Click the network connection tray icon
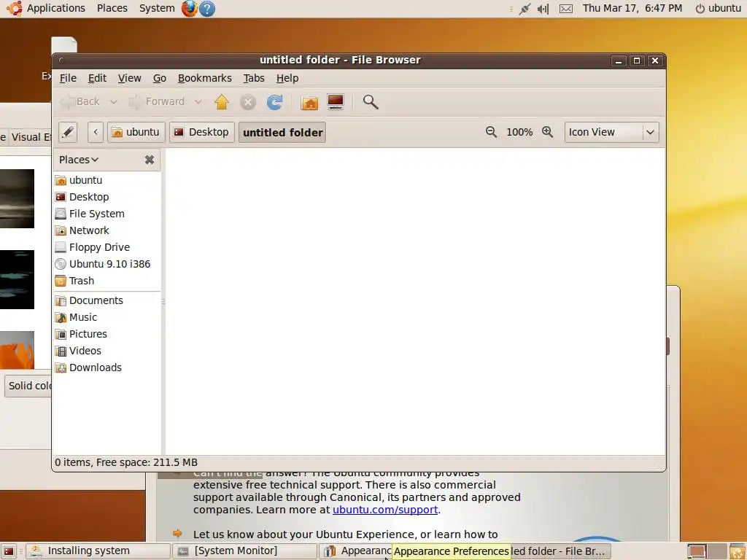This screenshot has height=560, width=747. coord(525,9)
